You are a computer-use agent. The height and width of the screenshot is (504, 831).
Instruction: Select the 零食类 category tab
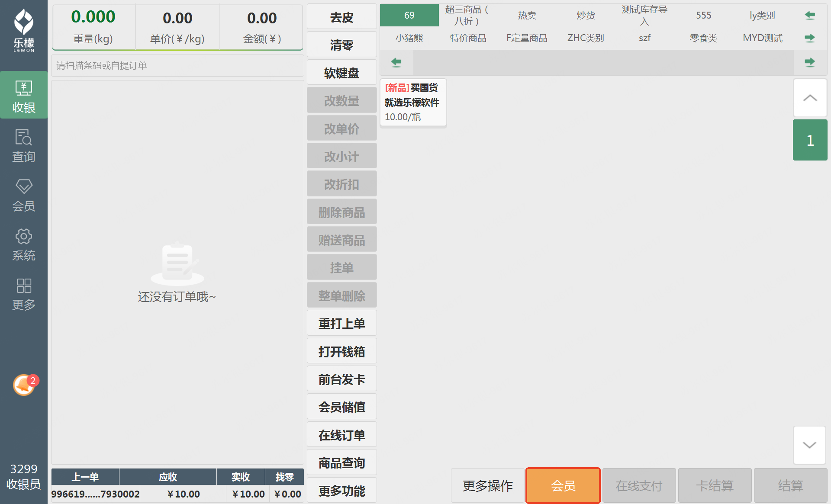tap(703, 38)
